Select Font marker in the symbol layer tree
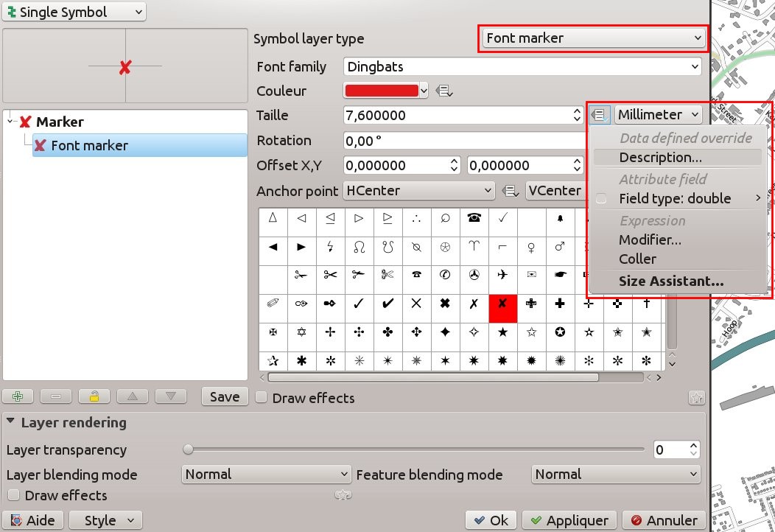Viewport: 775px width, 532px height. point(89,145)
